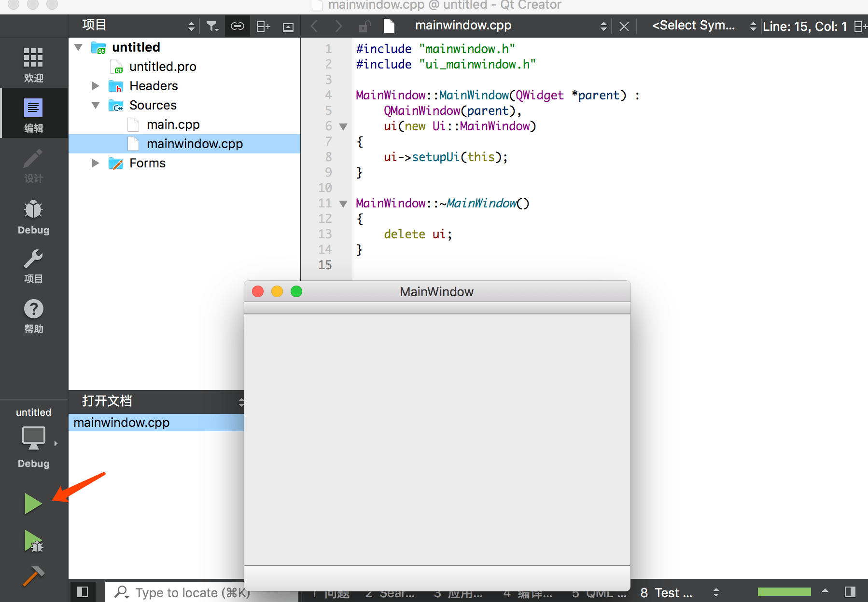Screen dimensions: 868x602
Task: Collapse the Sources folder
Action: (x=96, y=105)
